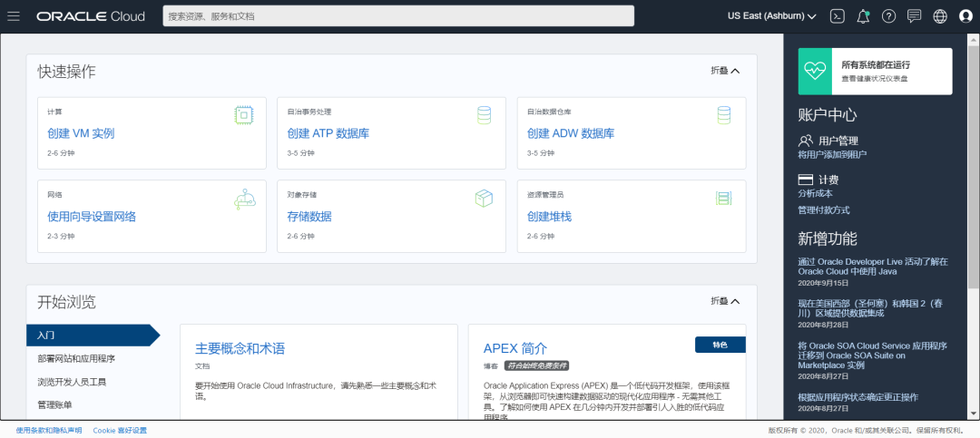Open the feedback chat icon
The image size is (980, 438).
[x=915, y=17]
